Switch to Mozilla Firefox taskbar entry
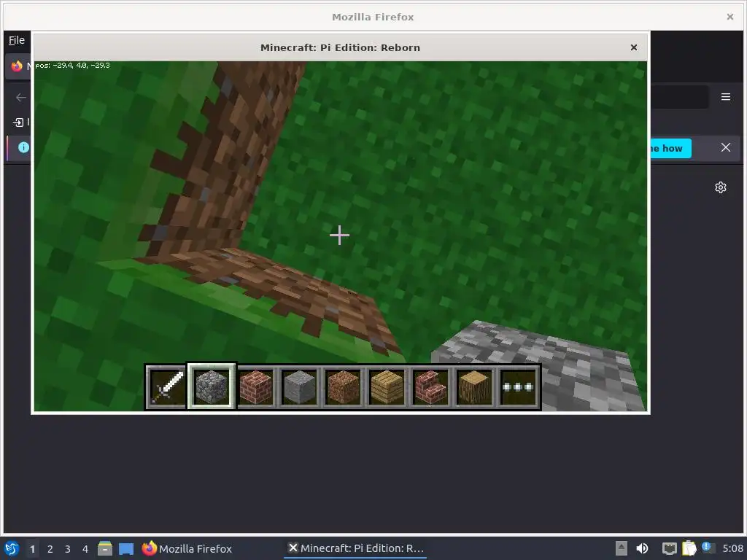747x560 pixels. (187, 548)
